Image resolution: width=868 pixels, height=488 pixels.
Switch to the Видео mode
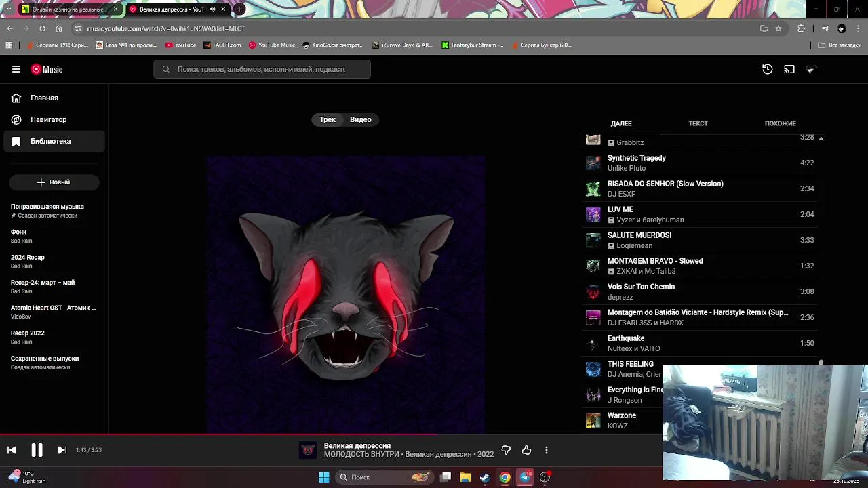pyautogui.click(x=361, y=119)
